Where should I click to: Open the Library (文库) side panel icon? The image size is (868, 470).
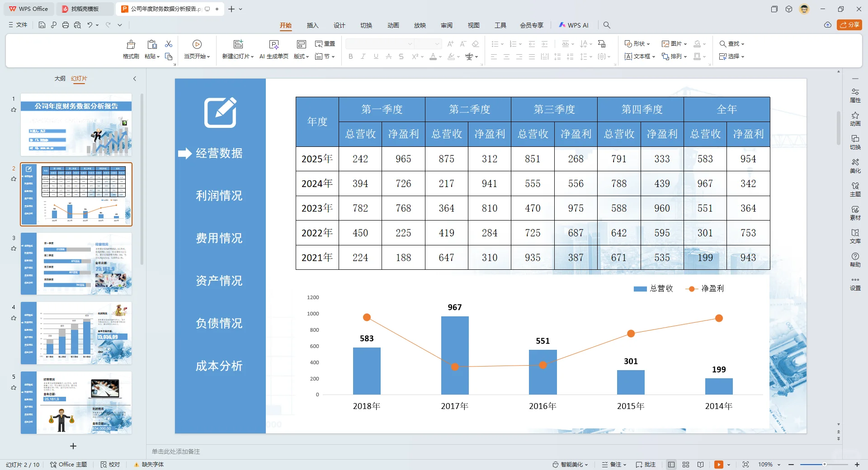(855, 236)
